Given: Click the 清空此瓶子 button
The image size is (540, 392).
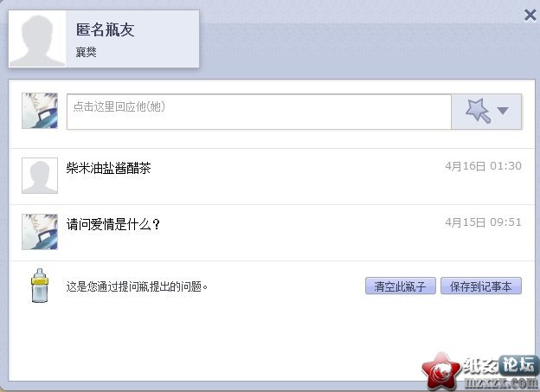Looking at the screenshot, I should [x=401, y=286].
